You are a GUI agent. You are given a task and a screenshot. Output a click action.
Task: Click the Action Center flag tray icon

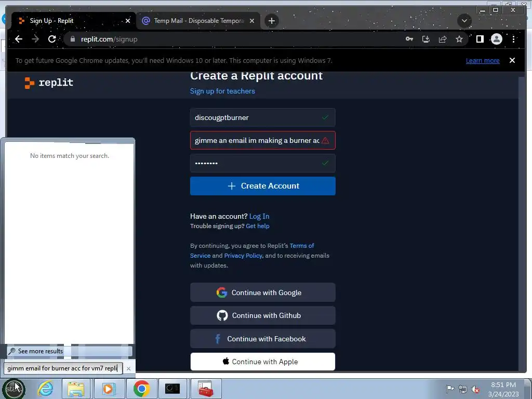pos(450,389)
